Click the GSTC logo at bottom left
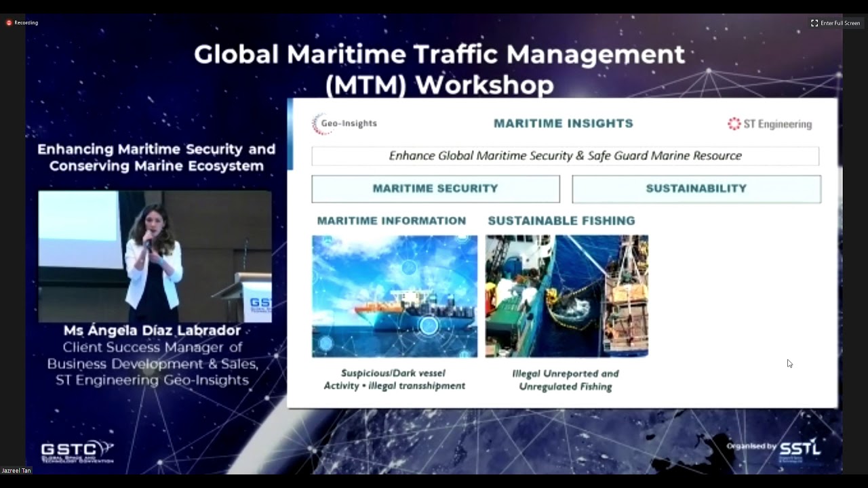868x488 pixels. 77,451
